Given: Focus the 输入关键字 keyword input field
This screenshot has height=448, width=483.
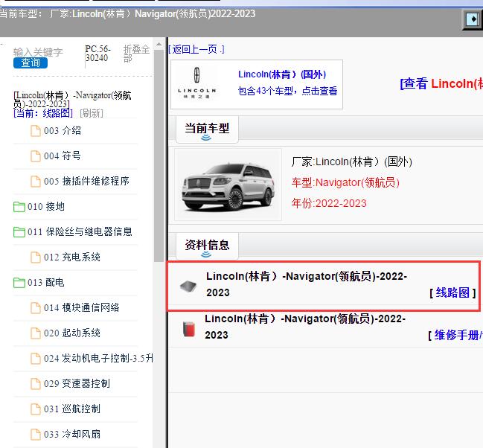Looking at the screenshot, I should point(38,52).
